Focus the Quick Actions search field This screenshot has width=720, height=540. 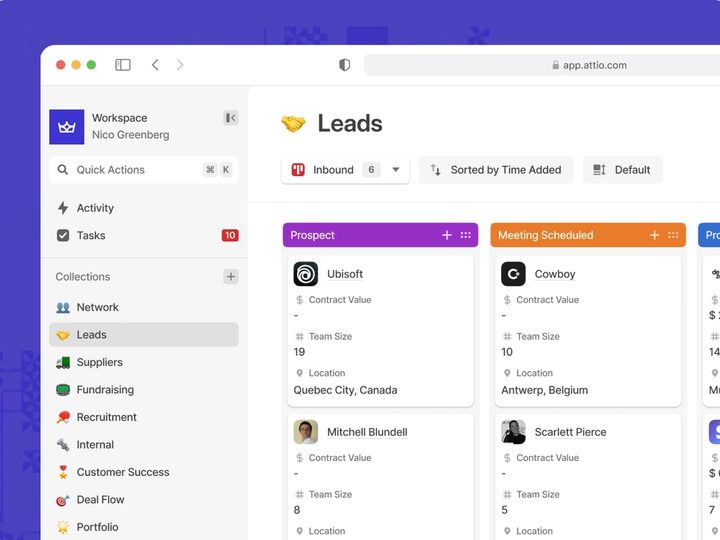tap(144, 170)
